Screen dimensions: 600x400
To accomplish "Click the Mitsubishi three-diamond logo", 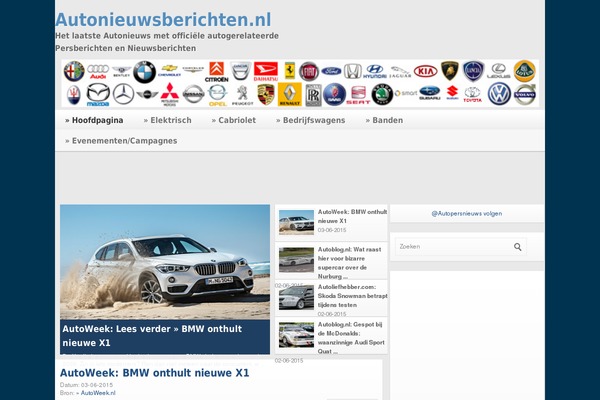I will click(170, 95).
